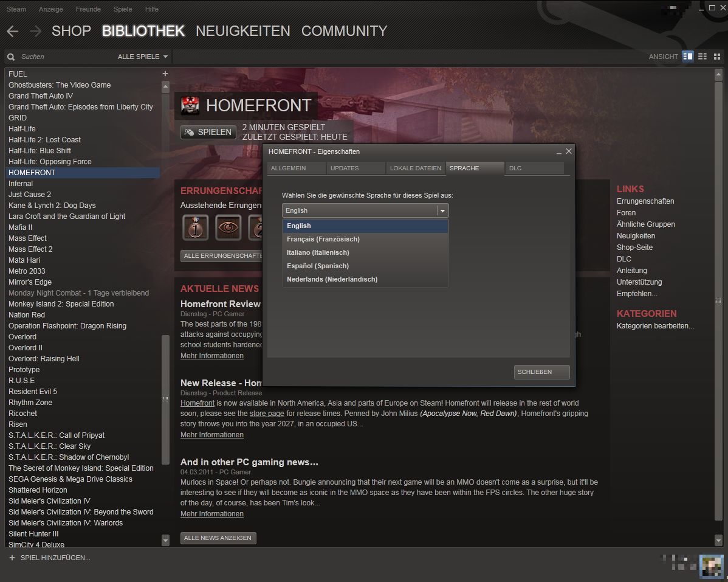Image resolution: width=728 pixels, height=582 pixels.
Task: Click the Homefront game logo icon
Action: click(x=190, y=105)
